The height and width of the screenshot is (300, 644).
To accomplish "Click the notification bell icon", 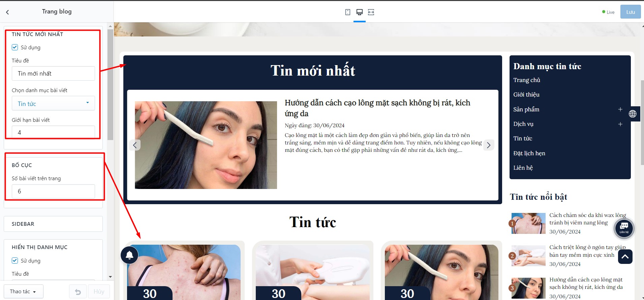I will (x=129, y=255).
